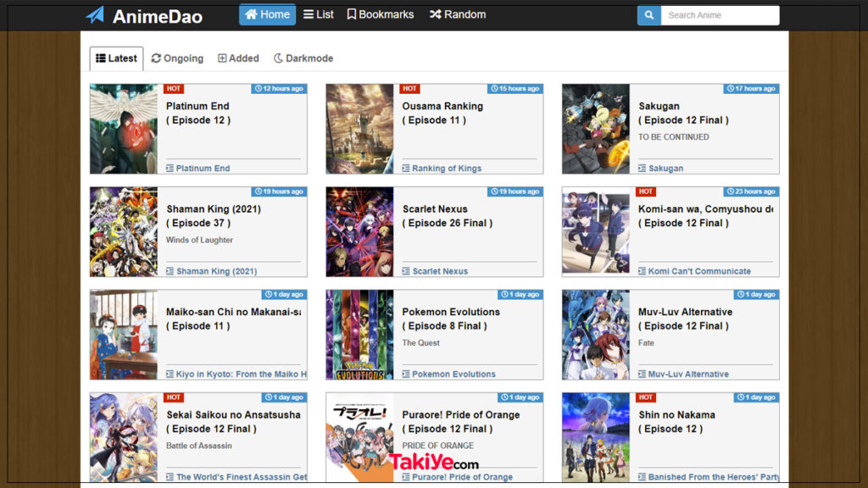The height and width of the screenshot is (488, 868).
Task: Open Pokemon Evolutions Episode 8 Final title
Action: point(451,319)
